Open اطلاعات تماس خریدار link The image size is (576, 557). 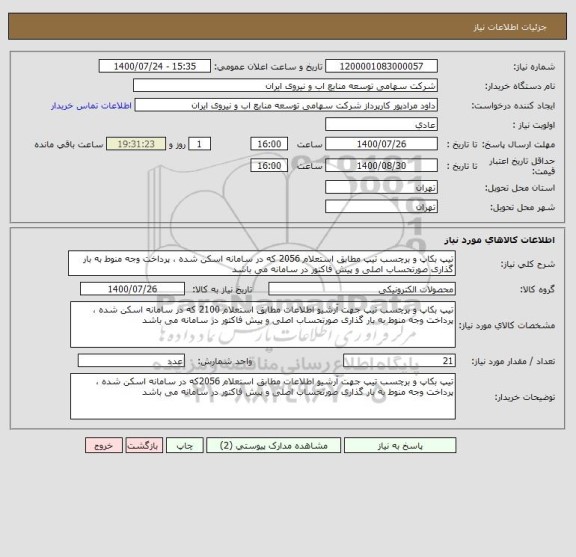(x=91, y=106)
